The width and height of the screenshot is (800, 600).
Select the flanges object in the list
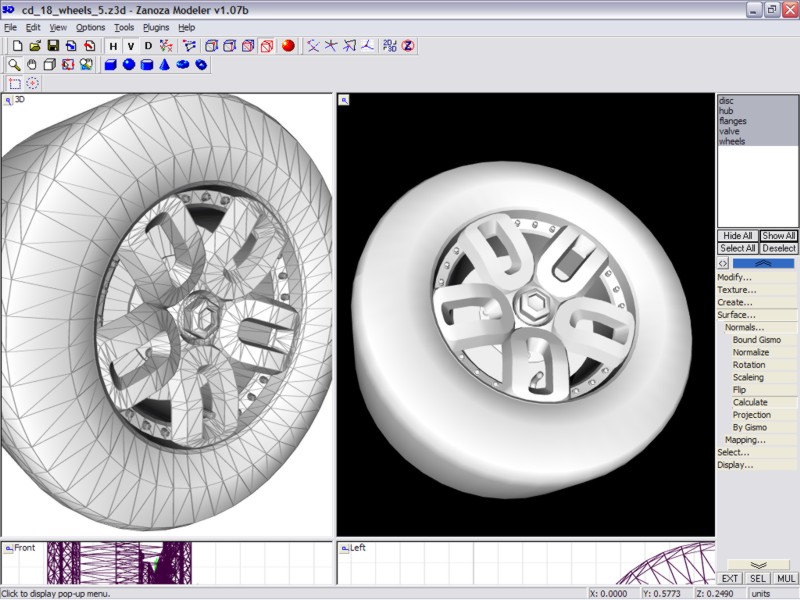[757, 121]
